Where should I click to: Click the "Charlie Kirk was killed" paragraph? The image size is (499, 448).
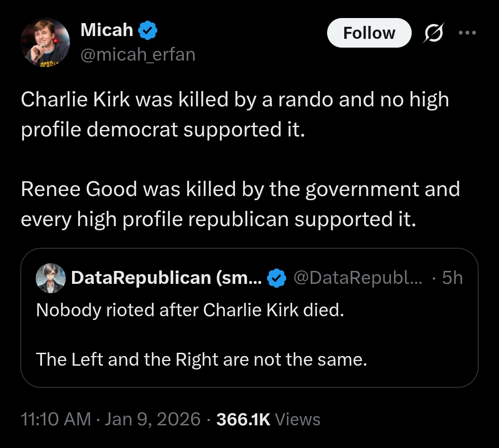(235, 114)
